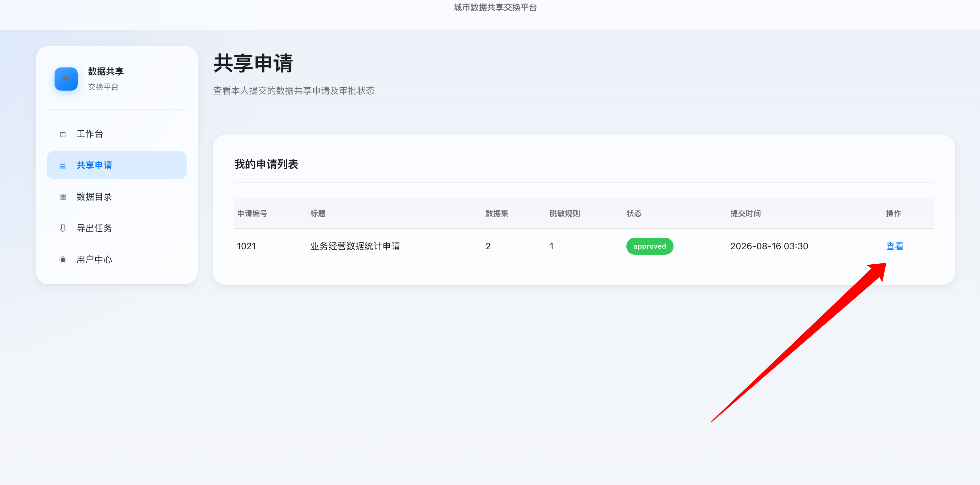Click the 脱敏规则 count value 1
This screenshot has width=980, height=485.
point(551,246)
